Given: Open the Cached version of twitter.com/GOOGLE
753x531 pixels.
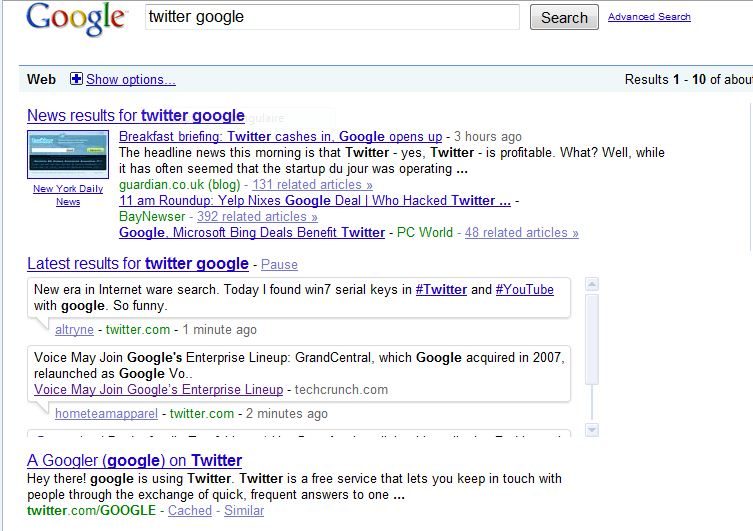Looking at the screenshot, I should tap(190, 511).
